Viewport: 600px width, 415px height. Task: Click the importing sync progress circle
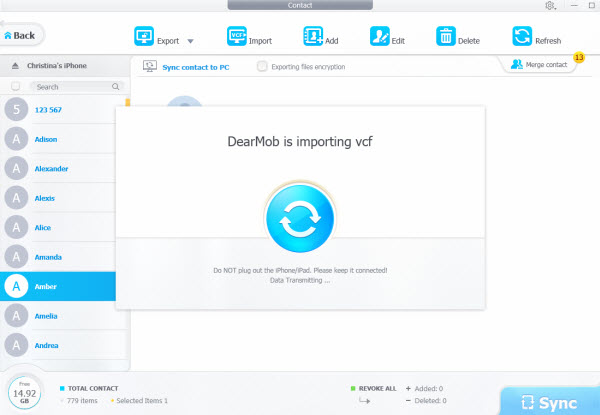pyautogui.click(x=300, y=218)
